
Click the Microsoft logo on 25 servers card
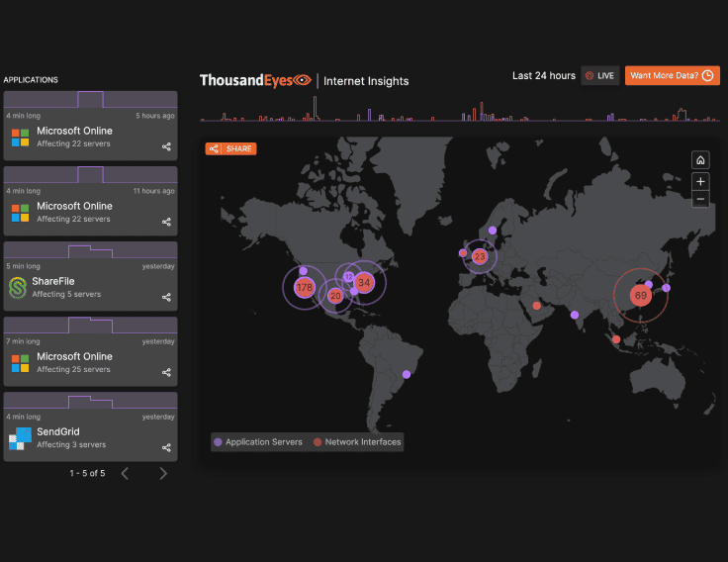click(20, 363)
